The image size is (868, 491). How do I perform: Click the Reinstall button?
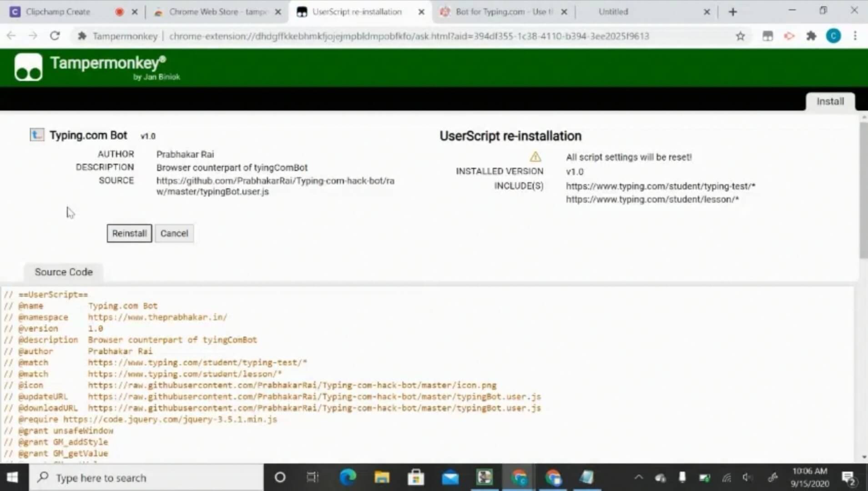click(x=129, y=233)
